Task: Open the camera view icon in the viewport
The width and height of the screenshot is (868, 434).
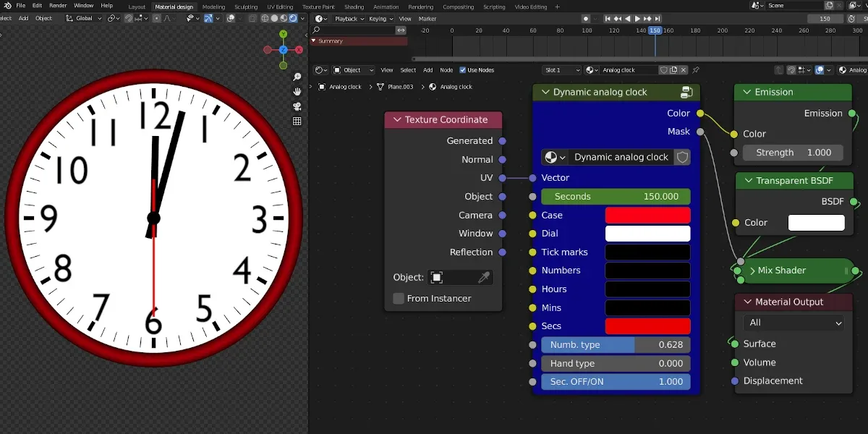Action: [297, 106]
